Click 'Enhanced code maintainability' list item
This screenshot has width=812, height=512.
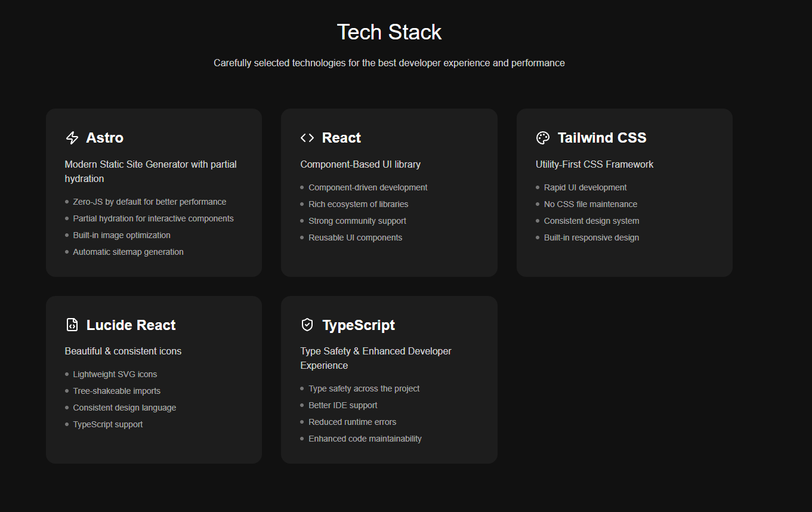pos(365,439)
